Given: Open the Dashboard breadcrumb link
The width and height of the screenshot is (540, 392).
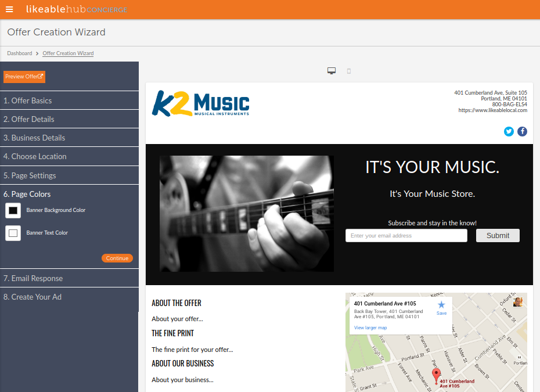Looking at the screenshot, I should coord(20,53).
